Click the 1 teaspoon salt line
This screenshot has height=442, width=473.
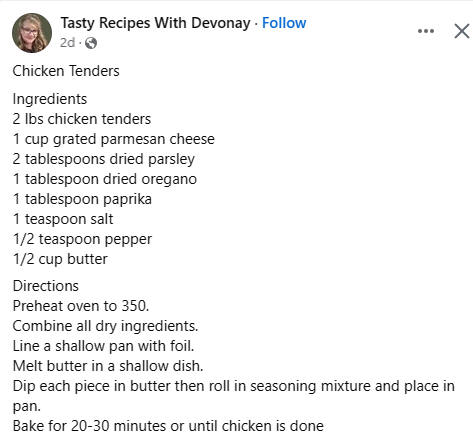click(x=63, y=219)
